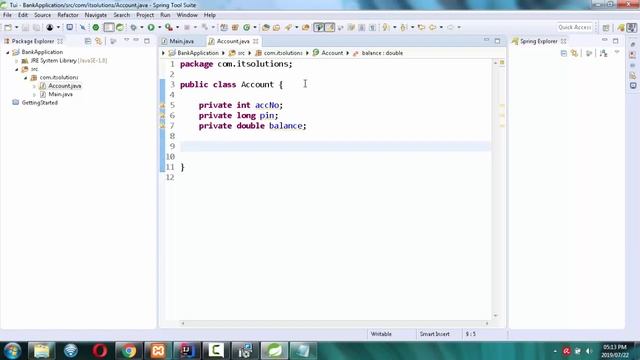
Task: Open the File menu
Action: click(7, 15)
